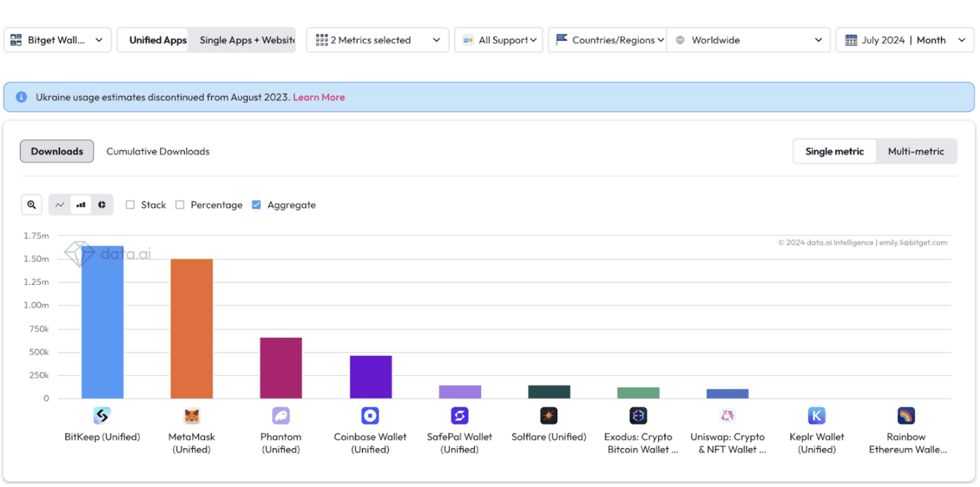
Task: Click the Keplr Wallet app icon
Action: [817, 416]
